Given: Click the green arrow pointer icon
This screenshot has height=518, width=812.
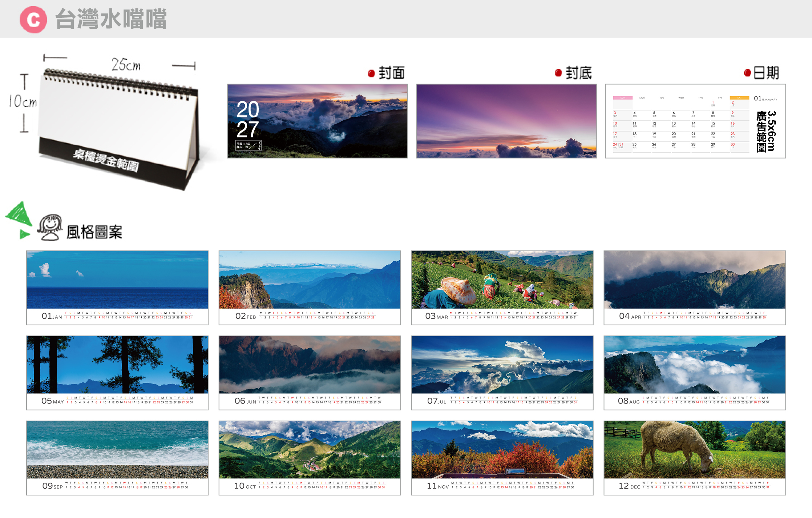Looking at the screenshot, I should [19, 220].
